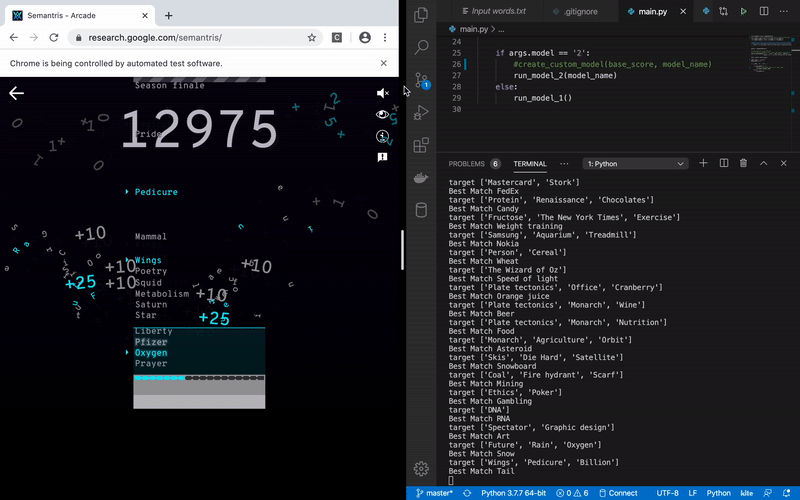
Task: Focus the Chrome address bar
Action: click(196, 37)
